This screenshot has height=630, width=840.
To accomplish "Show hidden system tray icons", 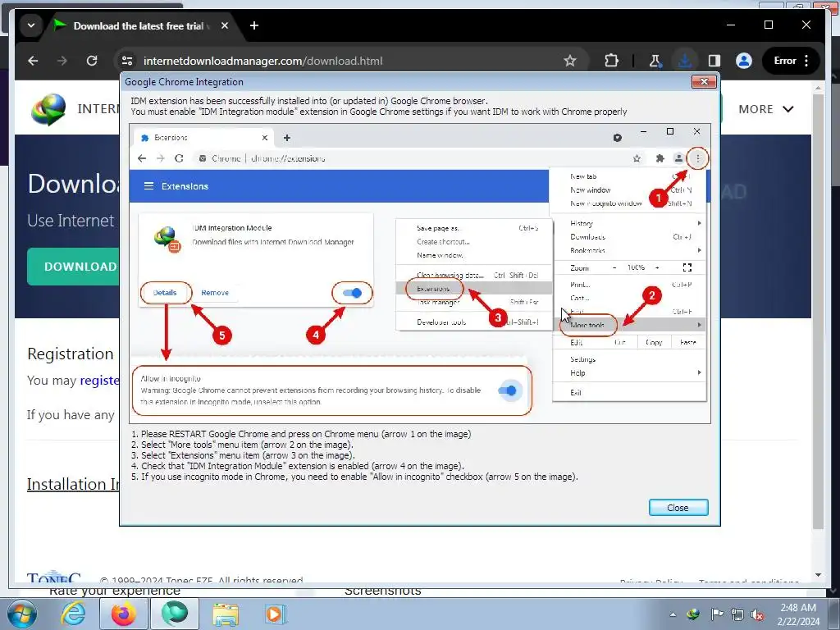I will click(x=673, y=614).
